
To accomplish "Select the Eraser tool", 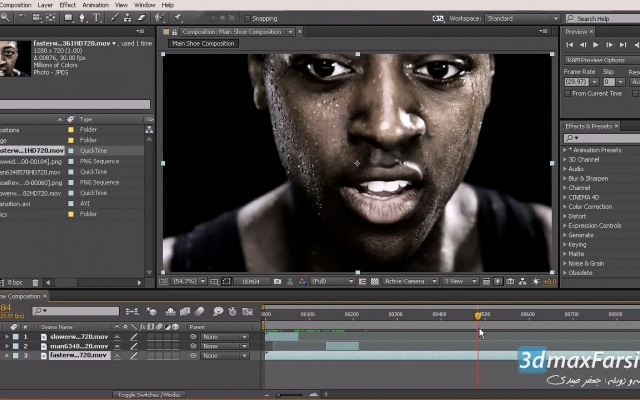I will 141,18.
